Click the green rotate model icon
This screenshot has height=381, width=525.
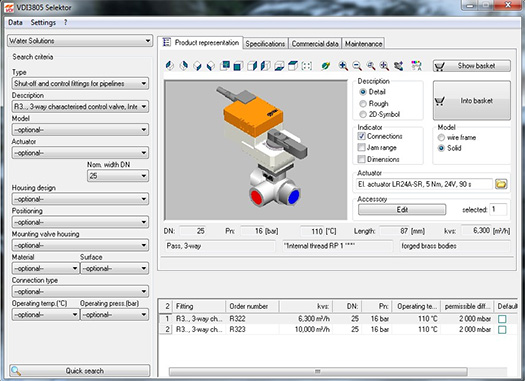pyautogui.click(x=325, y=66)
